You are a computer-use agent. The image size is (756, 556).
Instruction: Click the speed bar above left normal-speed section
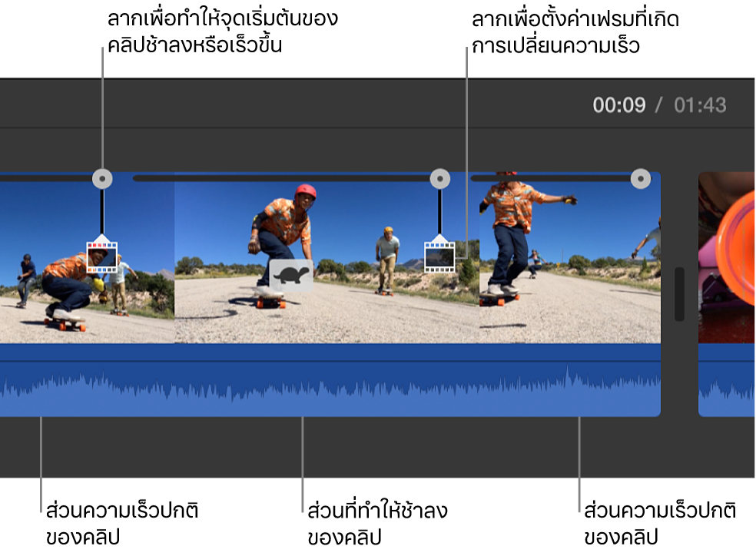[46, 178]
